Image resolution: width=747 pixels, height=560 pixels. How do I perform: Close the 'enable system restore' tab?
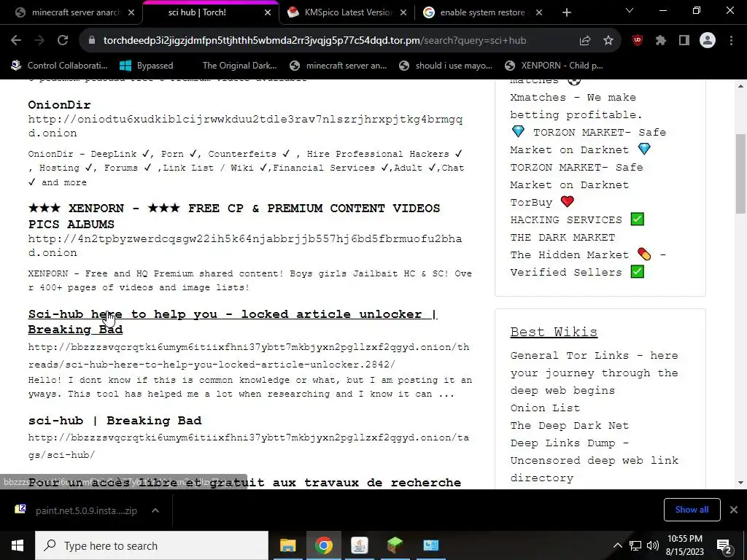(x=539, y=12)
